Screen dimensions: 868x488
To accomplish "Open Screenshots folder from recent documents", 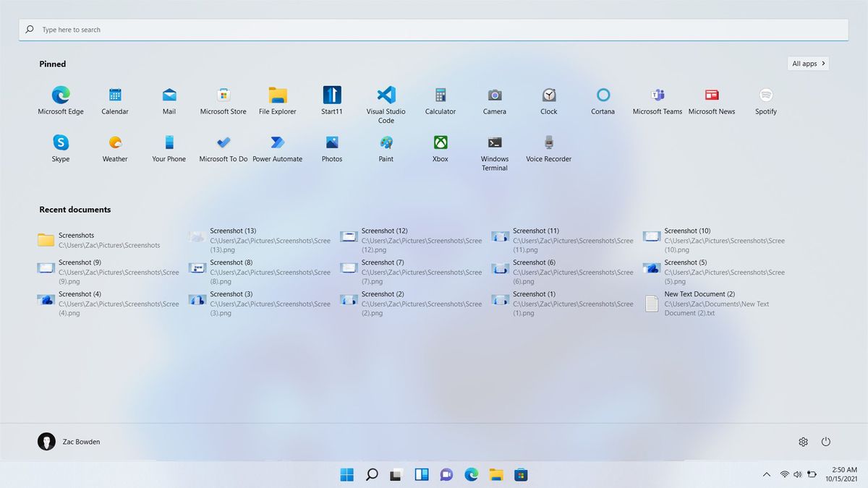I will (x=76, y=239).
